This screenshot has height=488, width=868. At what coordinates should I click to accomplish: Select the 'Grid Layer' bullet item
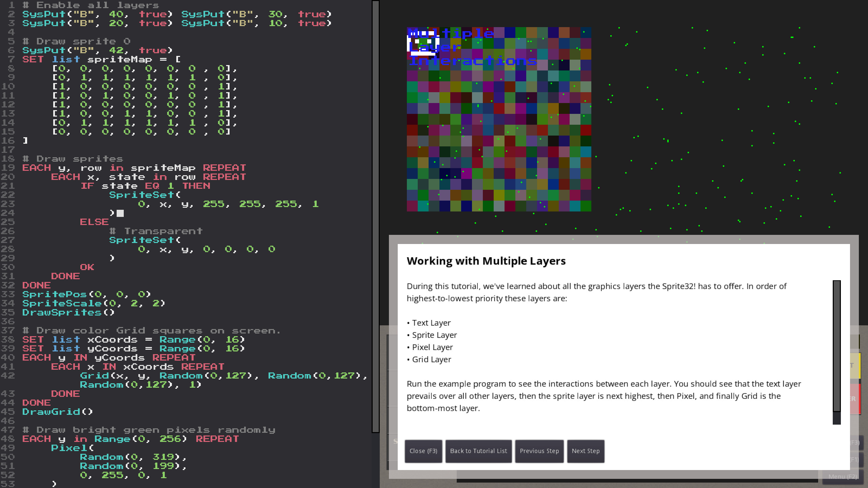[430, 359]
